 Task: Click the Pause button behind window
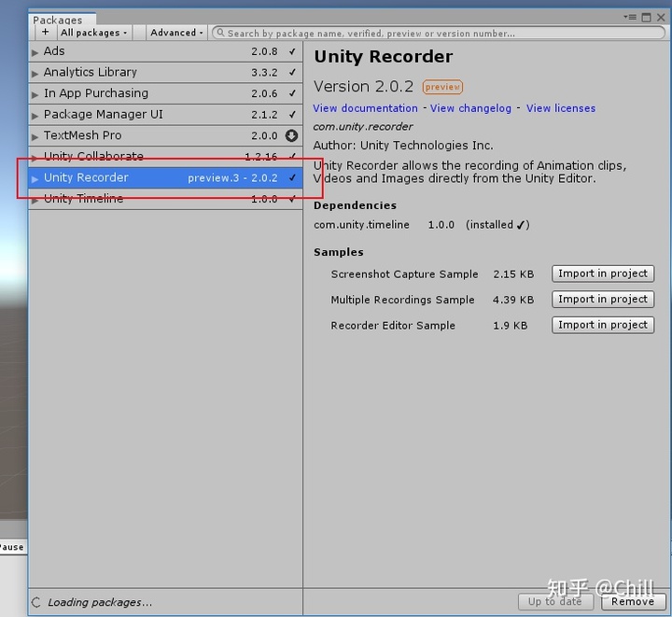click(x=11, y=547)
